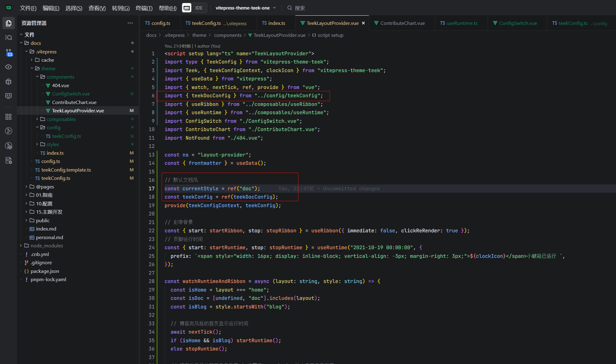
Task: Open the Explorer files icon in activity bar
Action: point(9,23)
